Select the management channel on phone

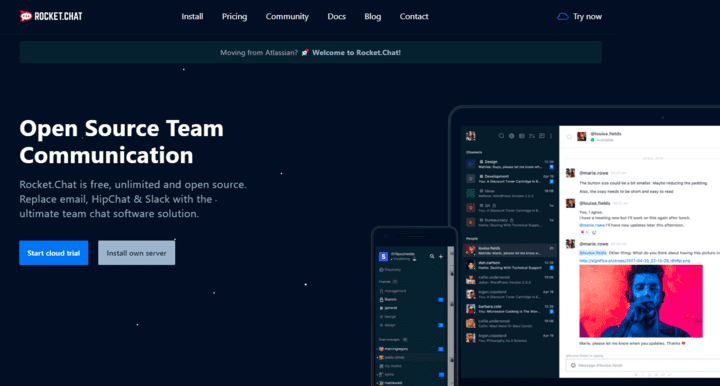click(x=411, y=291)
